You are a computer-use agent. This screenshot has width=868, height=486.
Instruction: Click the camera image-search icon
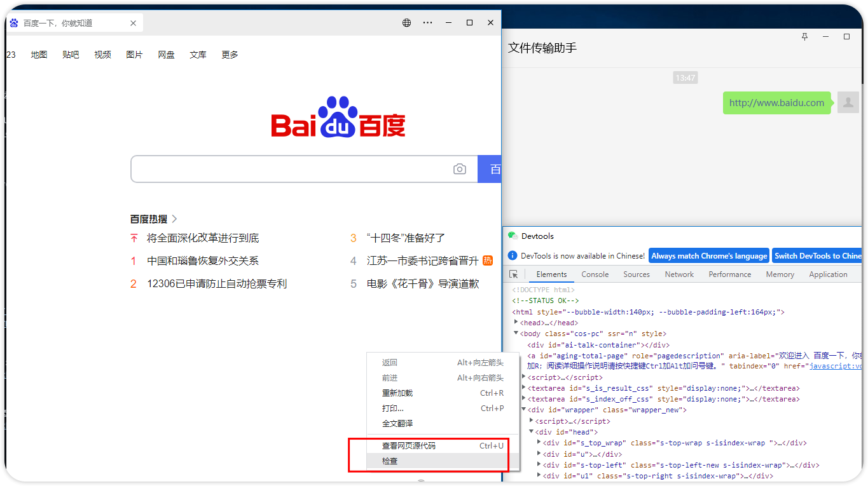(460, 169)
